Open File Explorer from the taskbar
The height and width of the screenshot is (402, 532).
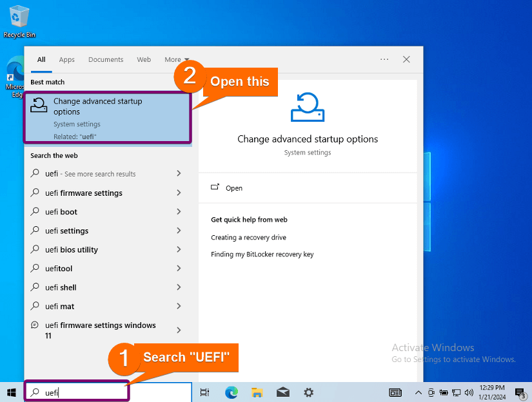(x=257, y=392)
